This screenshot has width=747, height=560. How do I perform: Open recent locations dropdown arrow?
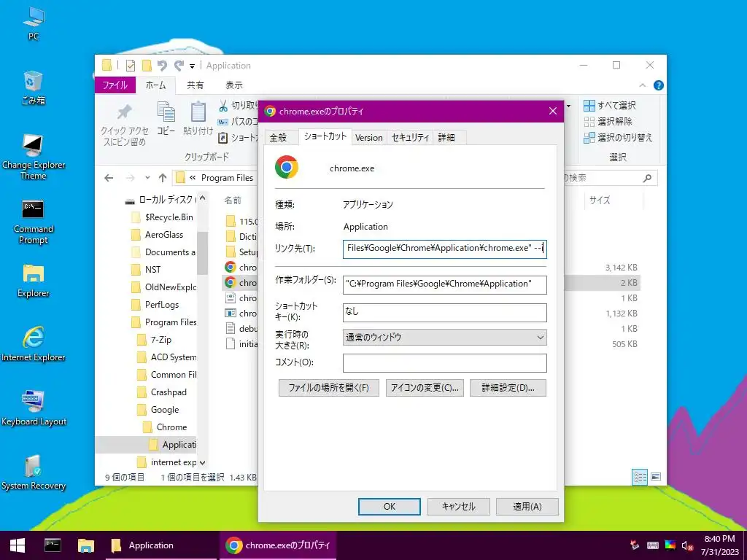pos(147,178)
